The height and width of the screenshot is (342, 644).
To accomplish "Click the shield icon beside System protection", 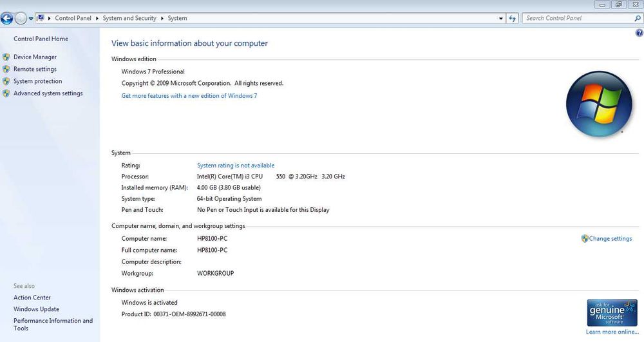I will click(6, 81).
